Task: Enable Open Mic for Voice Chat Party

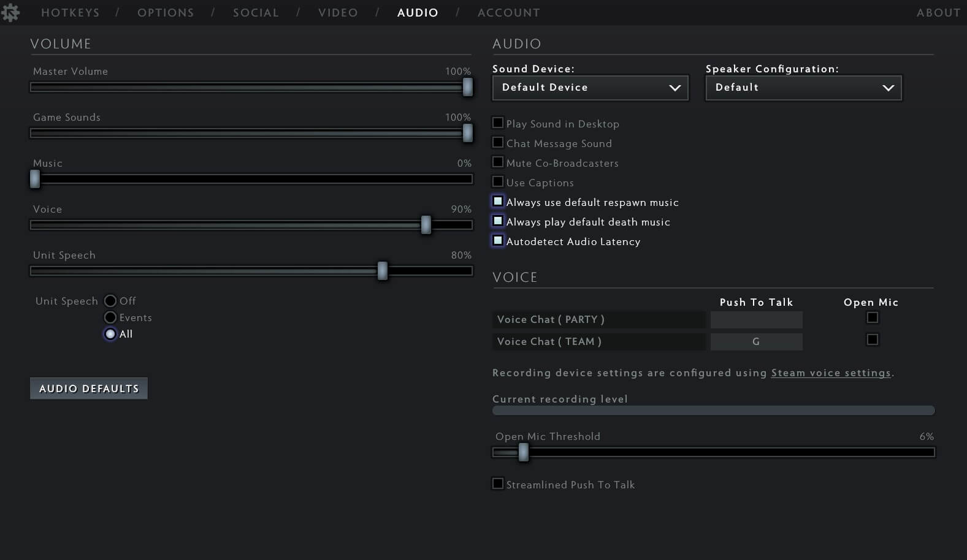Action: (873, 317)
